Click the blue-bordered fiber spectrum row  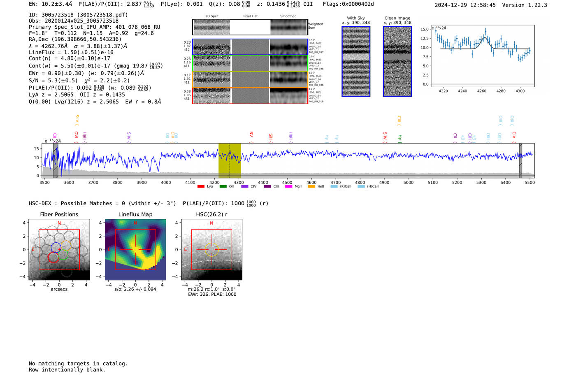(250, 47)
